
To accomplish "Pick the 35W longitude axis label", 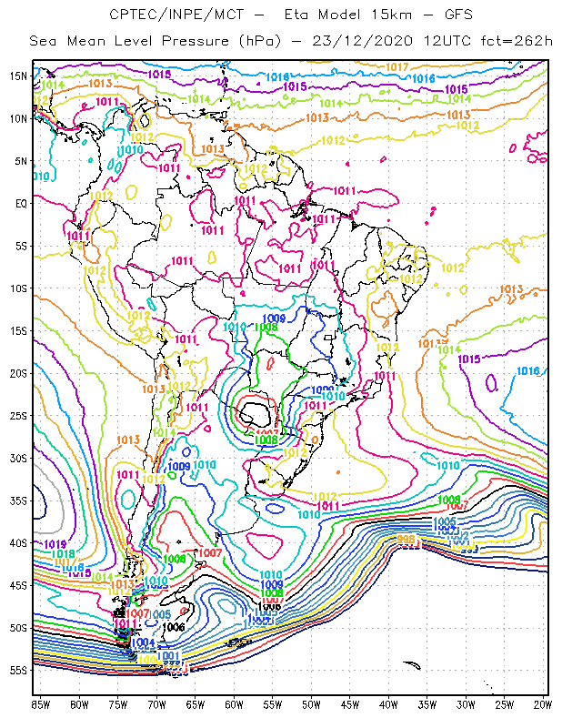I will [427, 704].
